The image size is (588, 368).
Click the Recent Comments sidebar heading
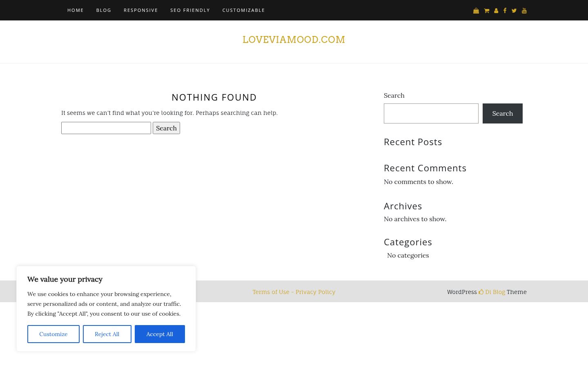(425, 168)
